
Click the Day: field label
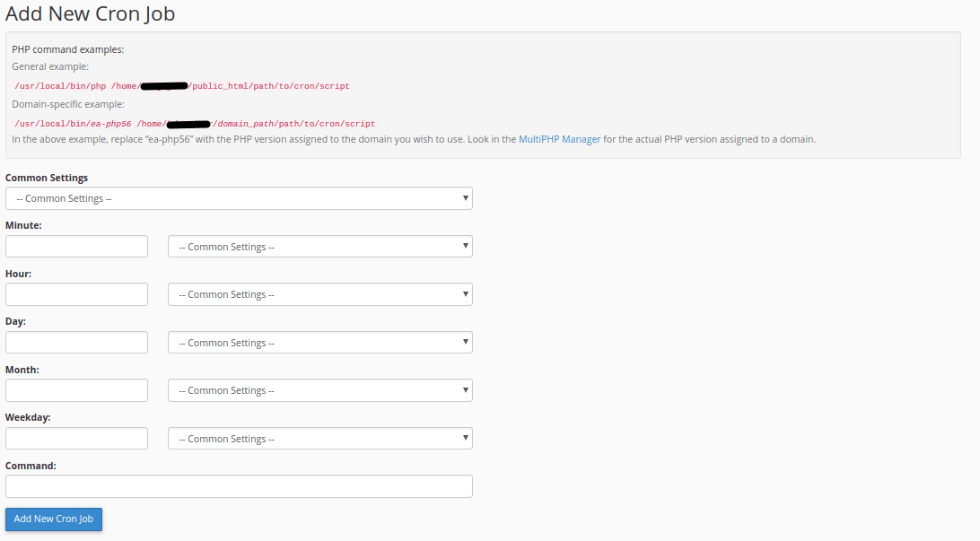click(x=15, y=321)
